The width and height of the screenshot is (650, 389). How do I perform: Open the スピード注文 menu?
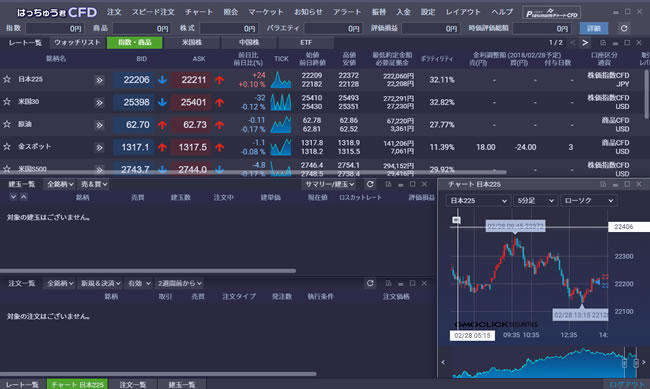point(153,12)
